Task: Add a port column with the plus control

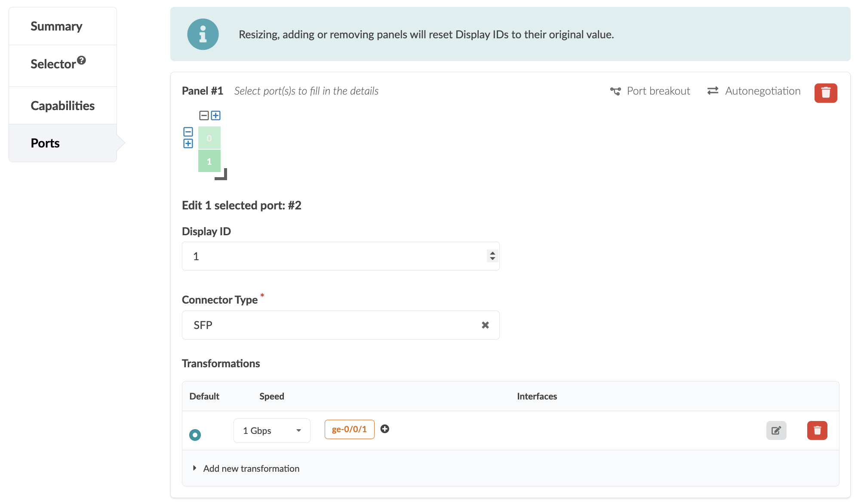Action: click(216, 115)
